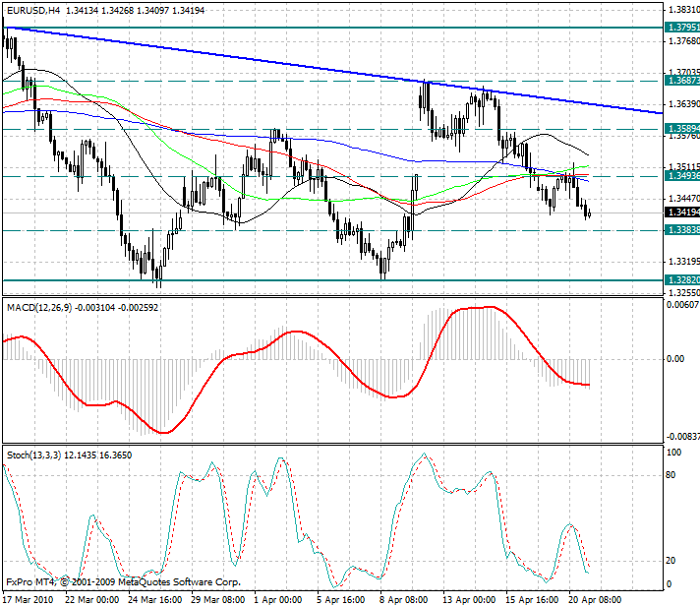The width and height of the screenshot is (700, 607).
Task: Click the 1.3768 price scale value
Action: [684, 41]
